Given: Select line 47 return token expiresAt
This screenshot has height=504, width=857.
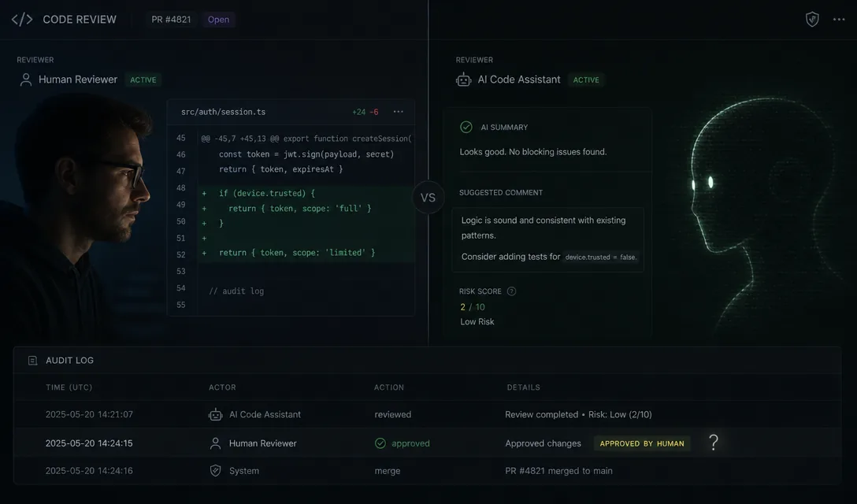Looking at the screenshot, I should click(x=281, y=169).
